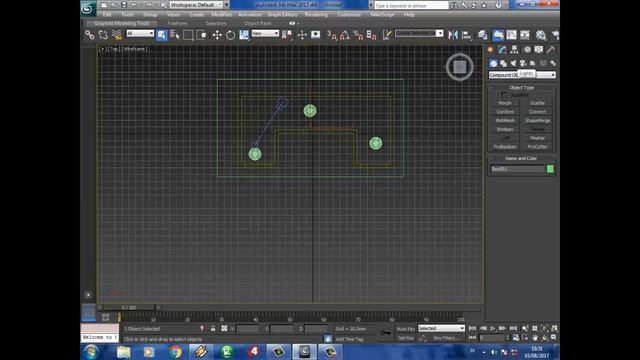Activate the Select and Rotate tool
The image size is (640, 360).
(231, 35)
